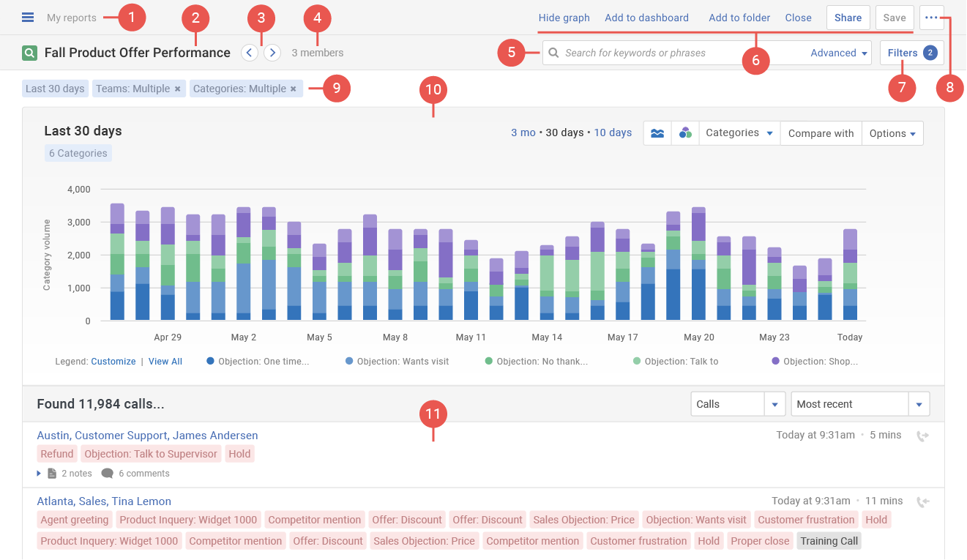The width and height of the screenshot is (967, 560).
Task: Click the Objection: One time legend swatch
Action: 210,361
